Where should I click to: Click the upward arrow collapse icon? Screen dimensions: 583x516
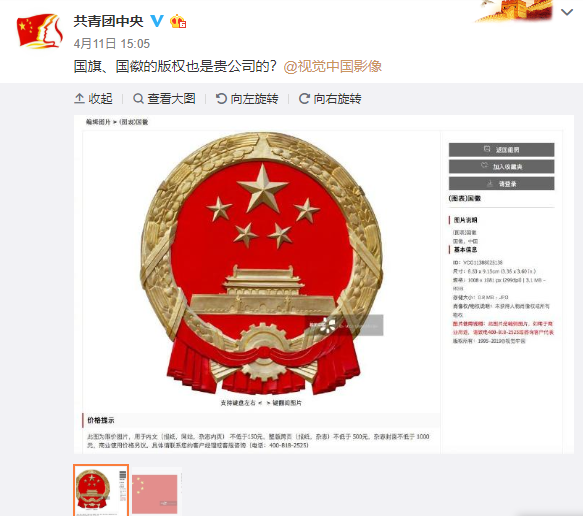tap(79, 99)
